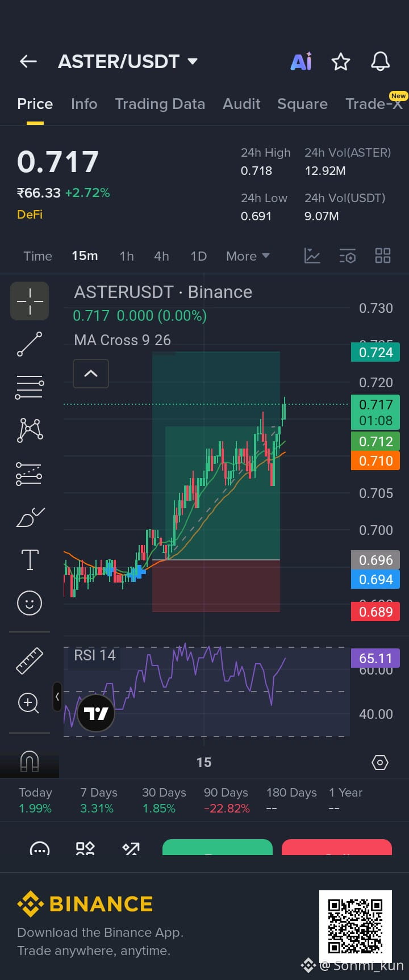Screen dimensions: 409x980
Task: Select the 90 Days performance value
Action: 227,809
